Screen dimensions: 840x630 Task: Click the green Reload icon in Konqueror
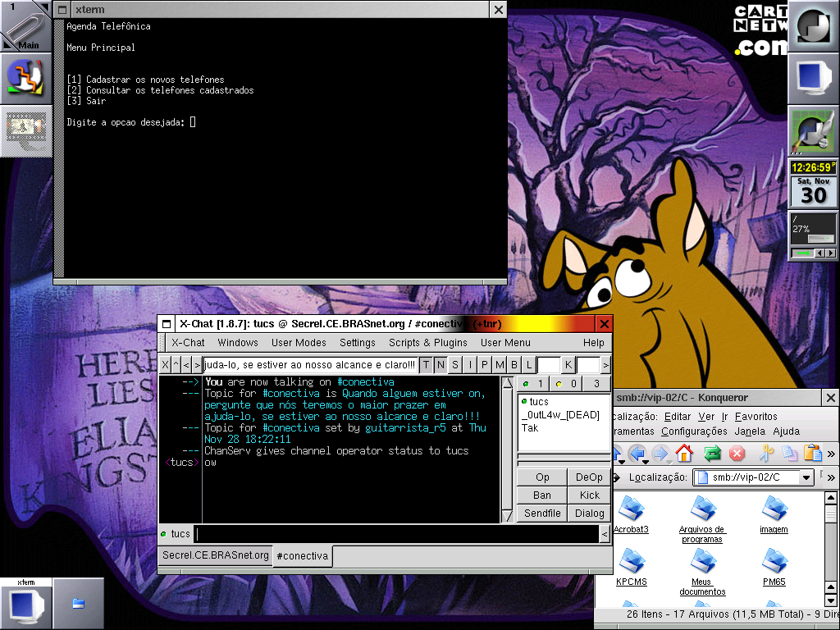pyautogui.click(x=712, y=454)
